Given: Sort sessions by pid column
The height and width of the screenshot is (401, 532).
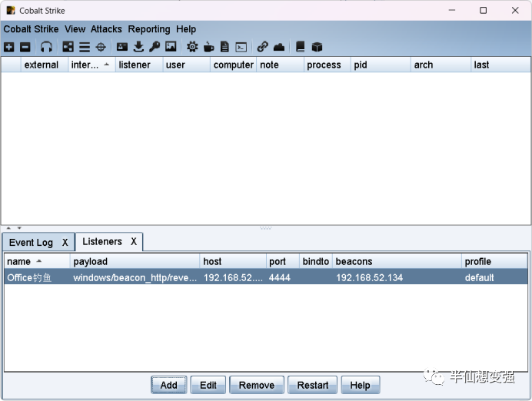Looking at the screenshot, I should click(381, 65).
